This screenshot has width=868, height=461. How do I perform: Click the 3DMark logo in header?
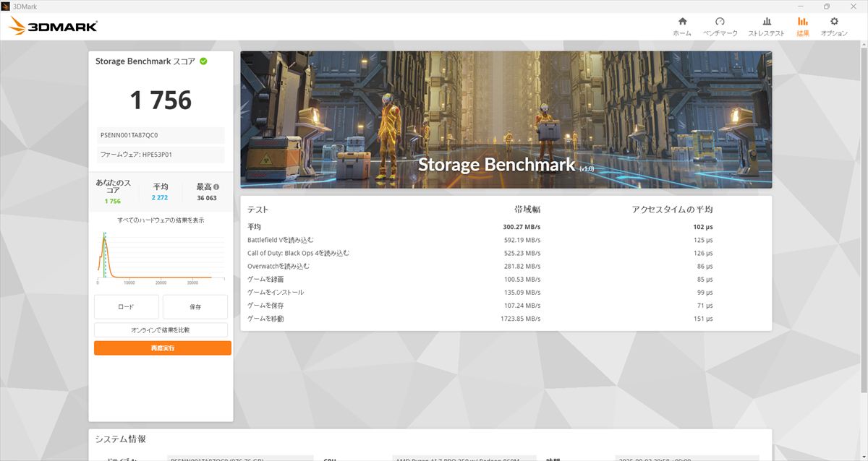(54, 27)
